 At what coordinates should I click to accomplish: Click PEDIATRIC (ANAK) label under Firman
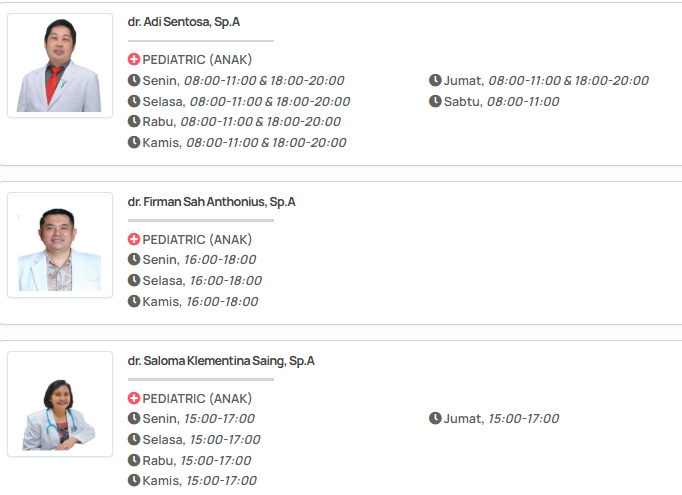pos(197,240)
